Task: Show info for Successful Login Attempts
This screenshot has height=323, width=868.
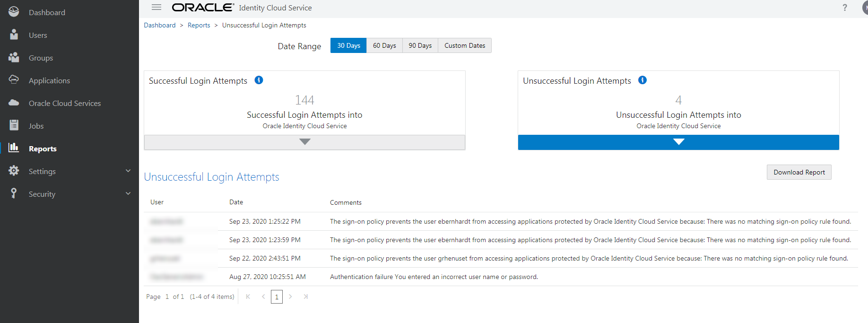Action: (259, 80)
